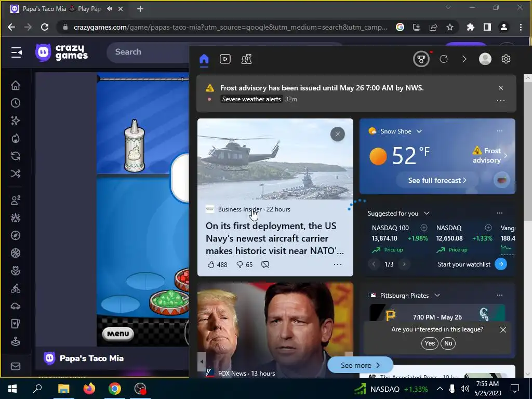532x399 pixels.
Task: Select random game shuffle icon in sidebar
Action: click(x=15, y=174)
